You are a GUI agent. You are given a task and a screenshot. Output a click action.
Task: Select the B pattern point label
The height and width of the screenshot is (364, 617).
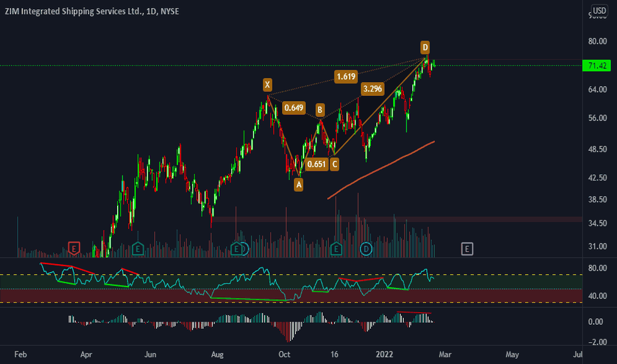[x=320, y=110]
